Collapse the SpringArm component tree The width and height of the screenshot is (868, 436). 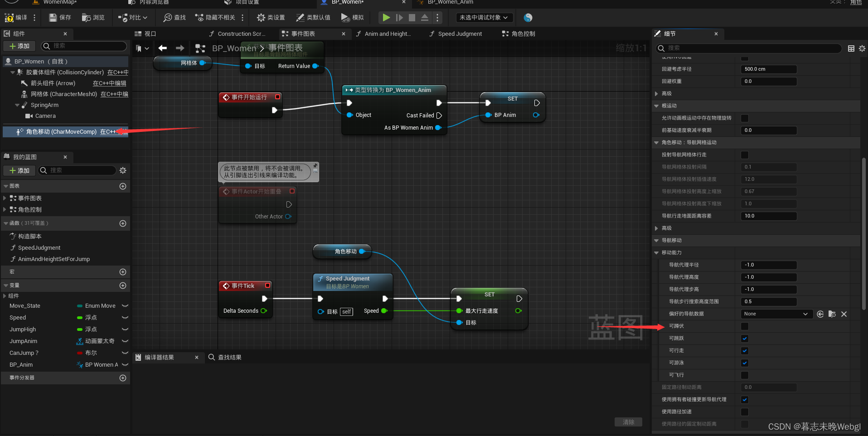click(x=18, y=105)
